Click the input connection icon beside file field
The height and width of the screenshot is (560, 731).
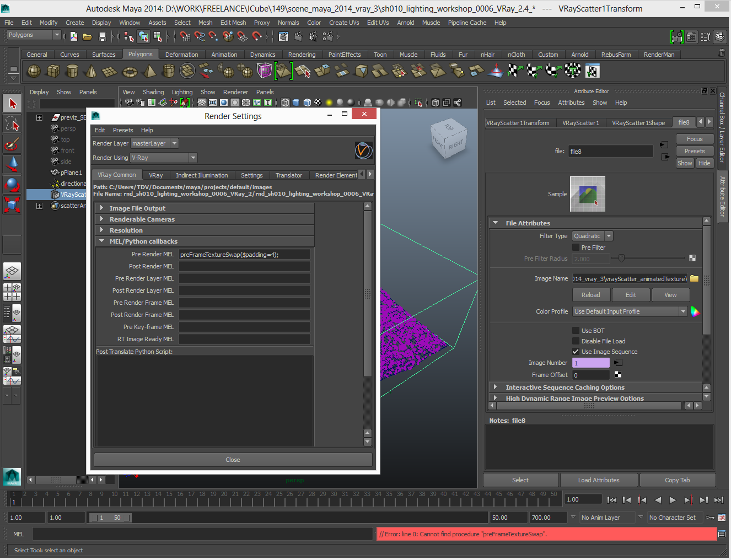(664, 145)
